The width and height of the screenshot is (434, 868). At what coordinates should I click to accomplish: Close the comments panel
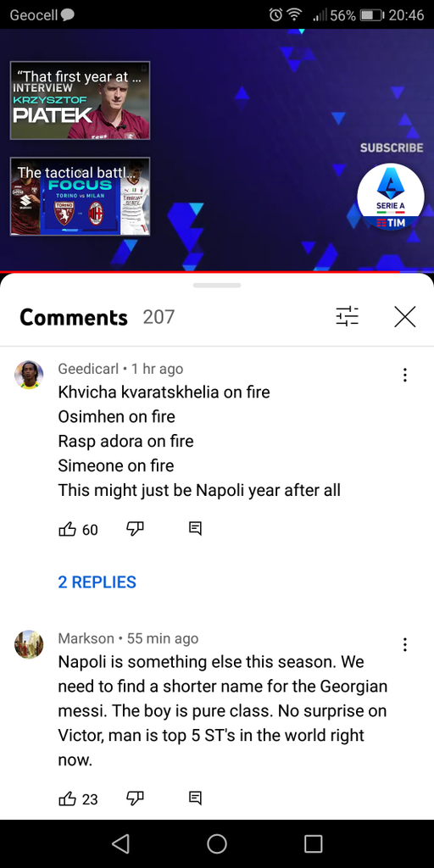click(404, 317)
